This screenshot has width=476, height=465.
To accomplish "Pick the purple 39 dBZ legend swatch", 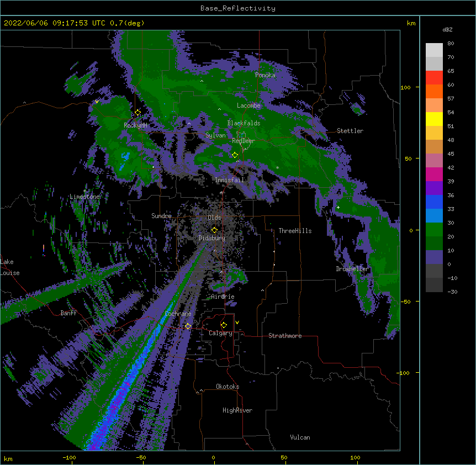I will tap(434, 188).
